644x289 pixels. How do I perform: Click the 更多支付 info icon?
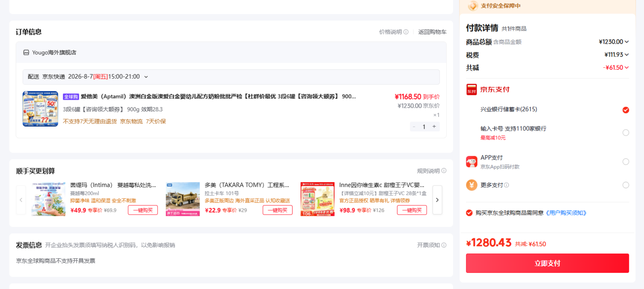coord(506,185)
